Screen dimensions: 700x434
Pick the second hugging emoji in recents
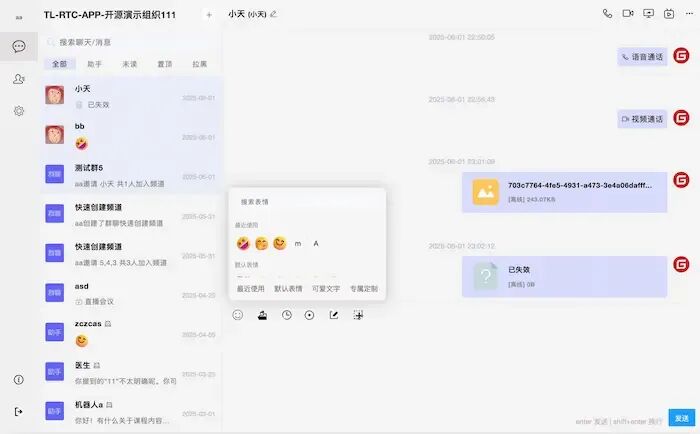(x=262, y=244)
